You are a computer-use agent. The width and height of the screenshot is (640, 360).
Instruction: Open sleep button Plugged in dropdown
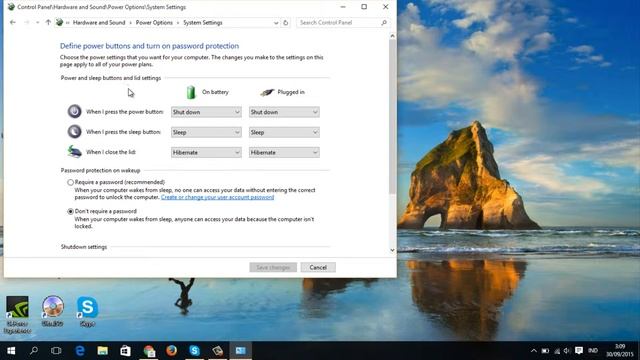284,132
